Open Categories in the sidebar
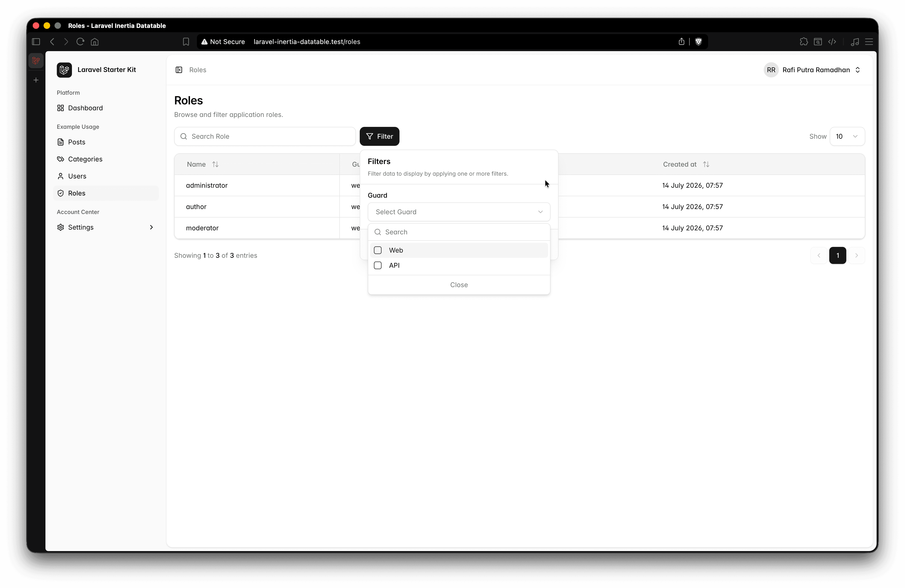The width and height of the screenshot is (905, 588). [x=106, y=159]
